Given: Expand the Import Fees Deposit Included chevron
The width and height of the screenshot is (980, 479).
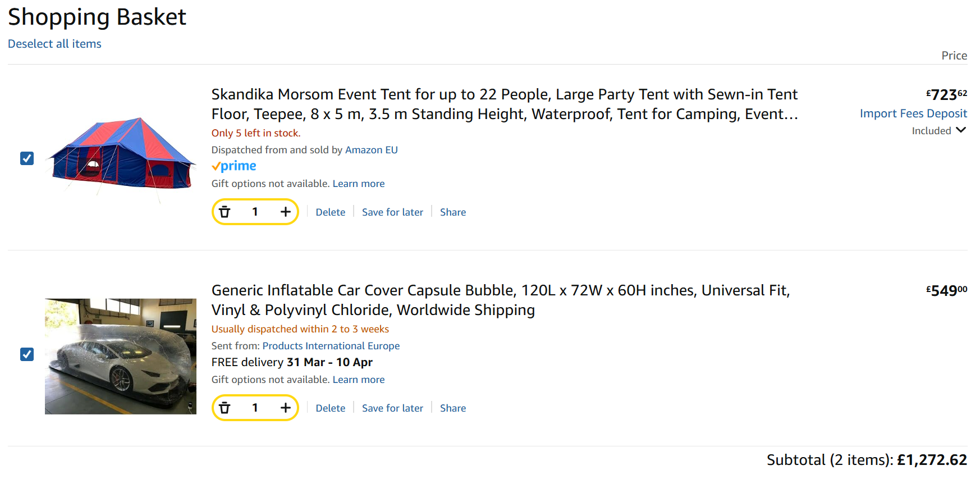Looking at the screenshot, I should [961, 130].
